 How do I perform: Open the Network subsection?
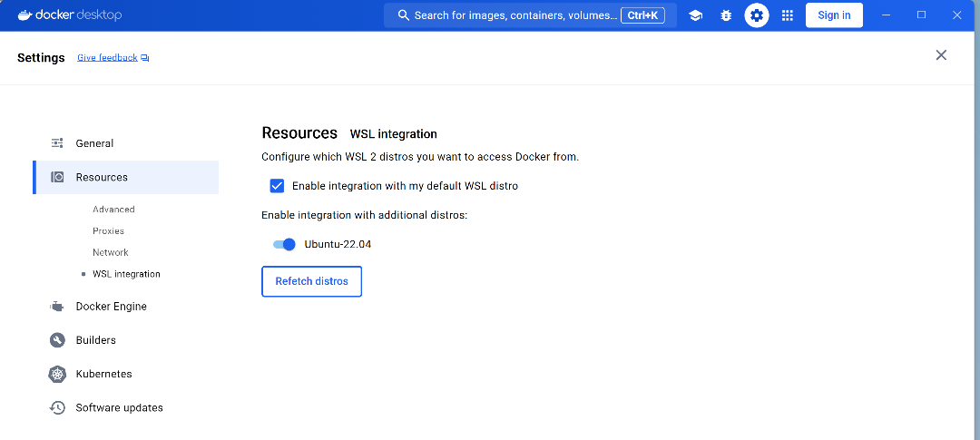(x=111, y=252)
